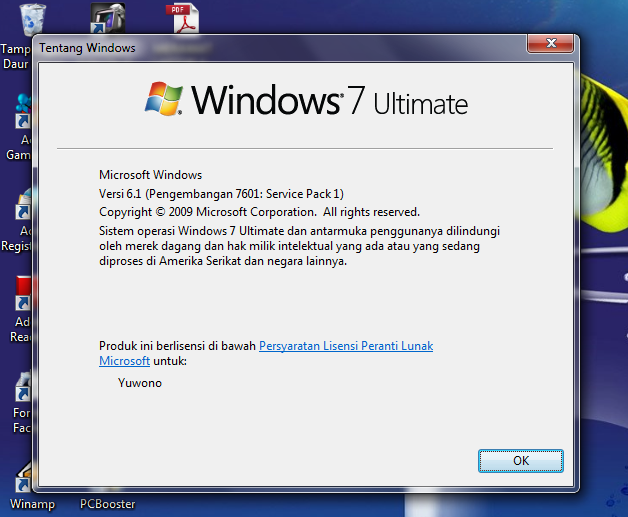Close the Tentang Windows dialog
The width and height of the screenshot is (628, 517).
(x=551, y=43)
